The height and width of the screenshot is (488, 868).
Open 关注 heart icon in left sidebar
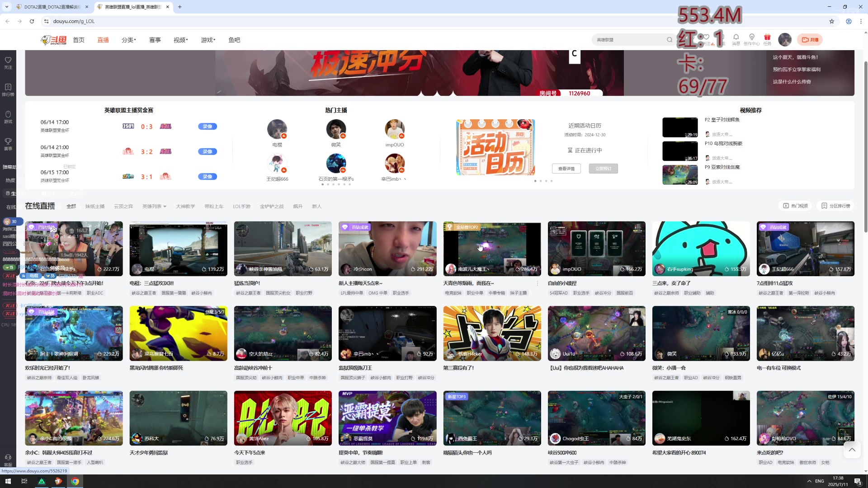click(x=8, y=62)
